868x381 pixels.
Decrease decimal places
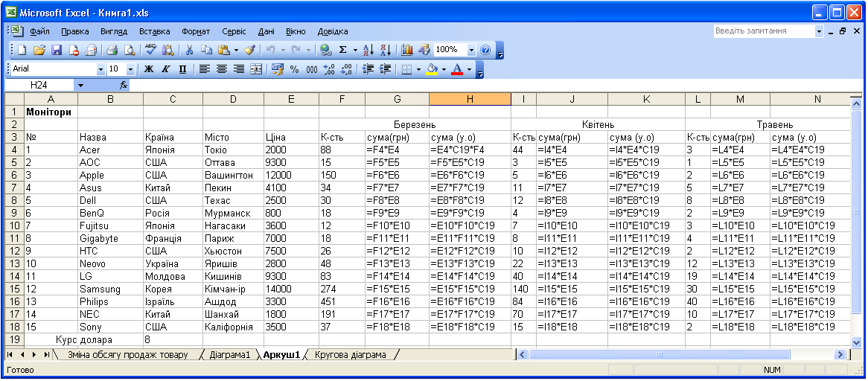tap(346, 69)
